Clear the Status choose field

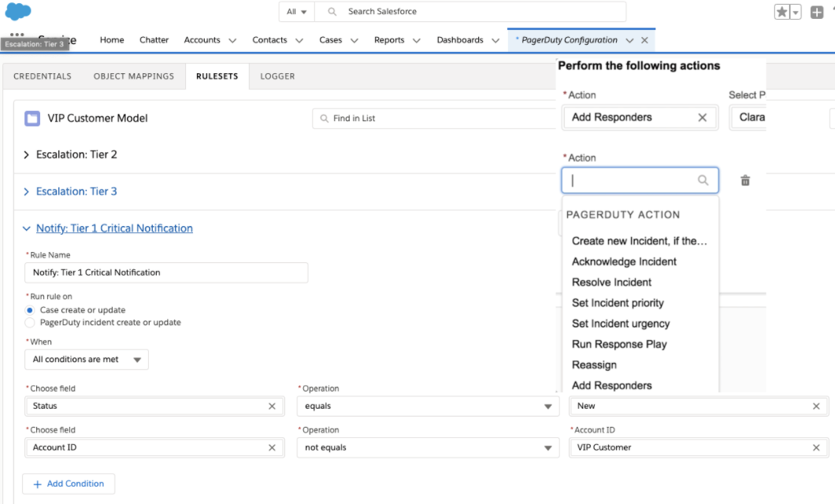(272, 406)
